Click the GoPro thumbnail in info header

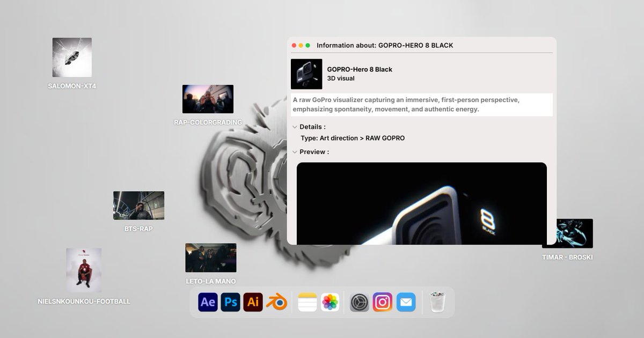pos(306,74)
